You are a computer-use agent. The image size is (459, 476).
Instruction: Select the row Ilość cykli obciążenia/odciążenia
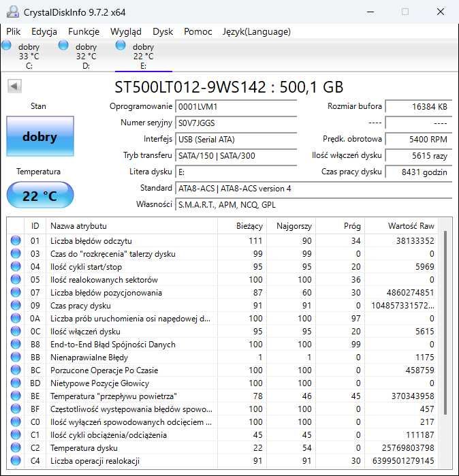tap(223, 435)
